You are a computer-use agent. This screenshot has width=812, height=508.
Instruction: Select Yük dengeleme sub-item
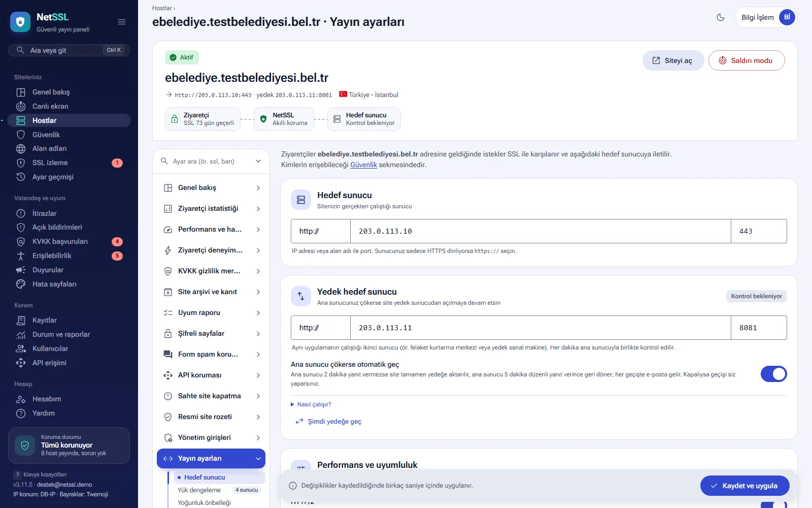click(219, 490)
